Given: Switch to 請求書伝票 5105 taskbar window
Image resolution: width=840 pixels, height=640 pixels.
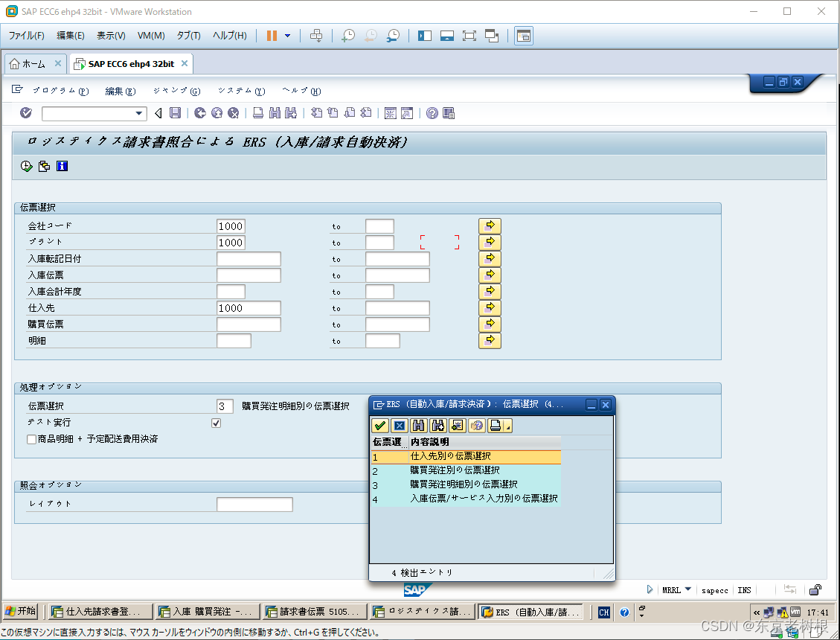Looking at the screenshot, I should (x=315, y=612).
